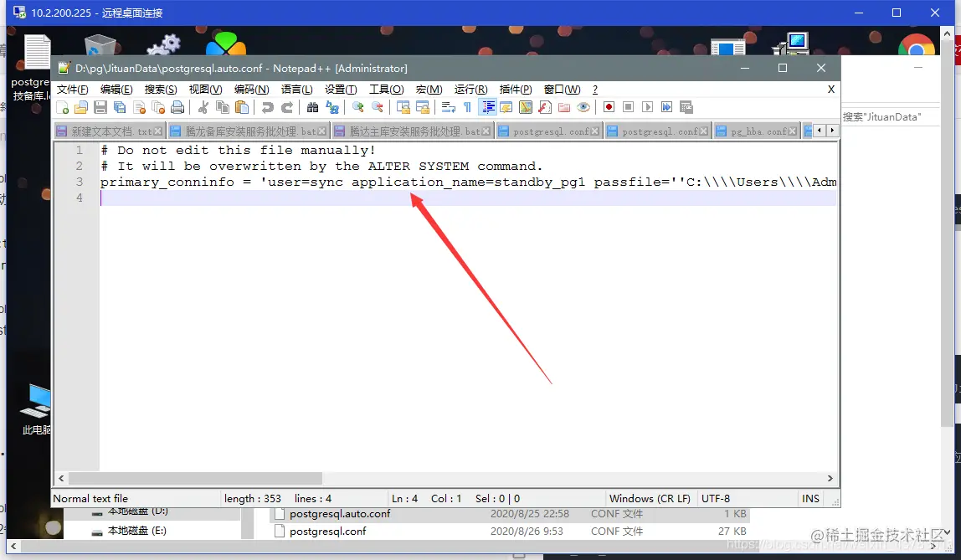Close current document via toolbar Close icon
Viewport: 961px width, 560px height.
[x=139, y=108]
